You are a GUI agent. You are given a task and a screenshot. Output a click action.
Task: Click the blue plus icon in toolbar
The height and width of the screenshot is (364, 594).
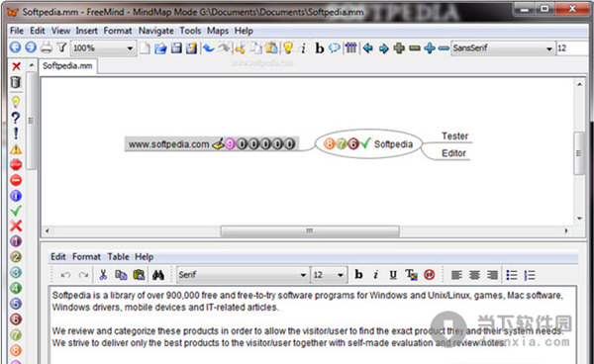430,48
